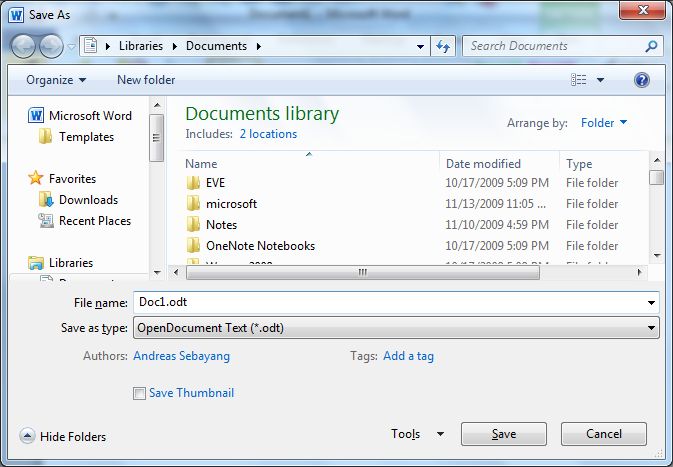This screenshot has width=673, height=467.
Task: Click the Libraries icon in sidebar
Action: [x=36, y=263]
